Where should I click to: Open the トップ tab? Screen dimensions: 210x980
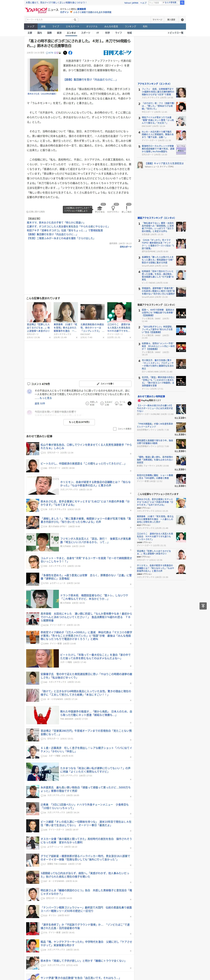(31, 27)
